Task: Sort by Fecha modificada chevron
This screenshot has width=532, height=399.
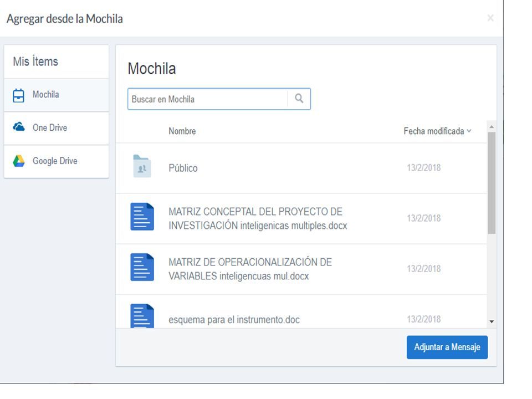Action: click(x=469, y=131)
